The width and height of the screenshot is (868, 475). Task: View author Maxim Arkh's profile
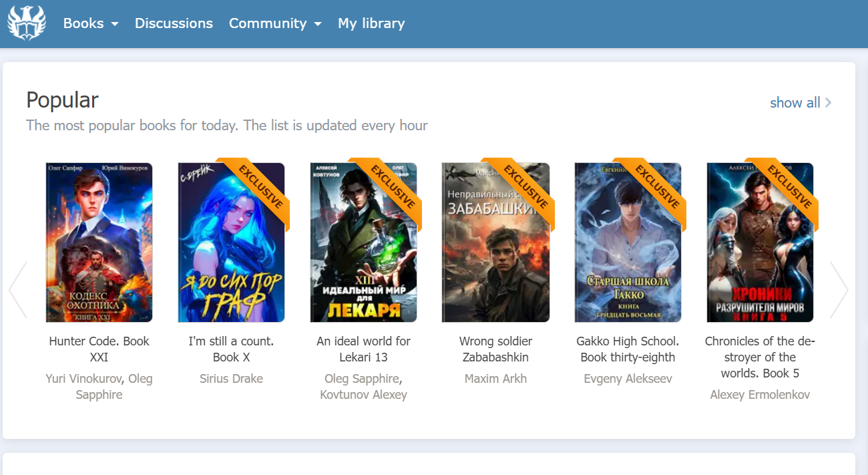(495, 379)
